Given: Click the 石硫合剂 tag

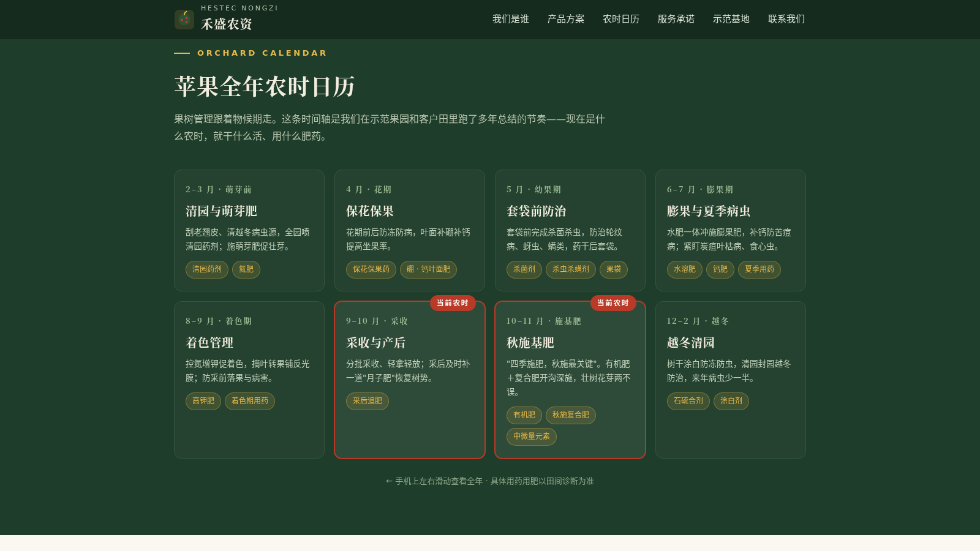Looking at the screenshot, I should [x=688, y=401].
